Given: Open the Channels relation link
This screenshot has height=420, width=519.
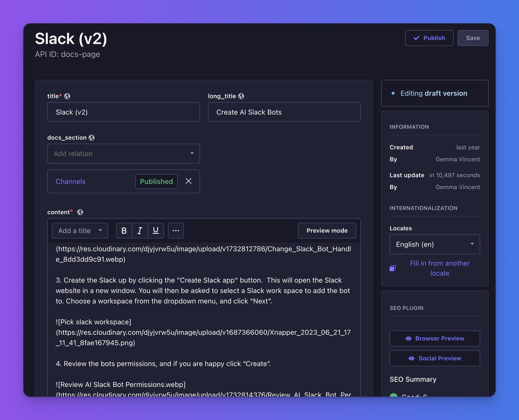Looking at the screenshot, I should point(70,181).
